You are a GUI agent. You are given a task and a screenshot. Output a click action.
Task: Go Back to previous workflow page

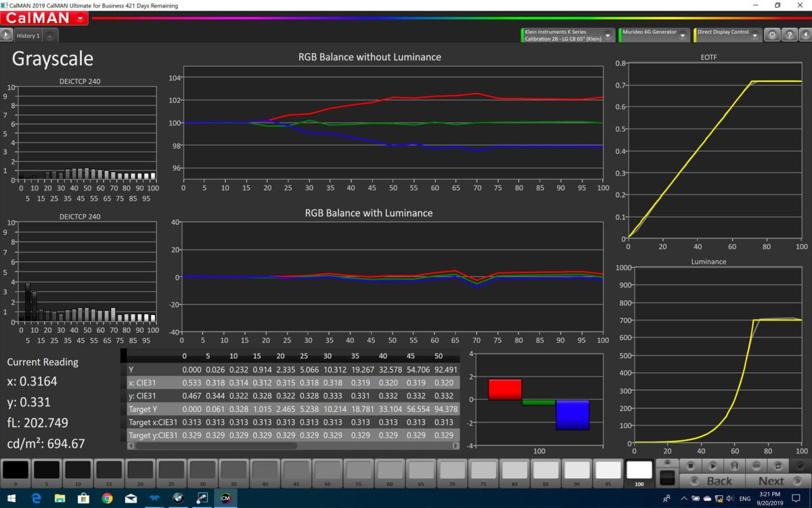tap(712, 481)
